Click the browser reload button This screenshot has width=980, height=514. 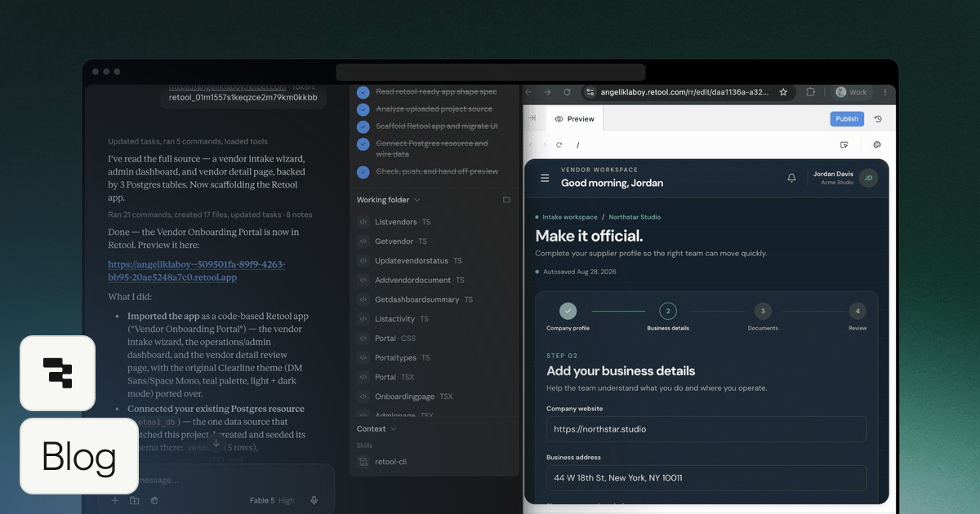coord(567,92)
